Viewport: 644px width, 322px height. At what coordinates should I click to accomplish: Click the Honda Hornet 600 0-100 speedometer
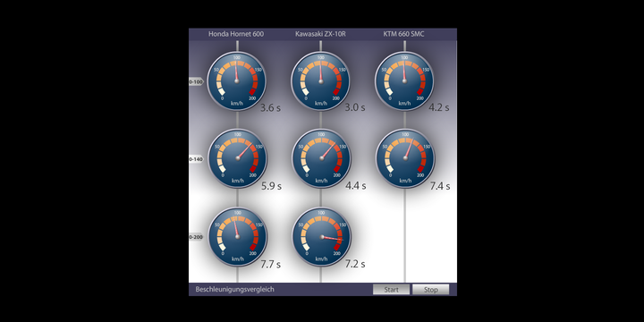[236, 80]
